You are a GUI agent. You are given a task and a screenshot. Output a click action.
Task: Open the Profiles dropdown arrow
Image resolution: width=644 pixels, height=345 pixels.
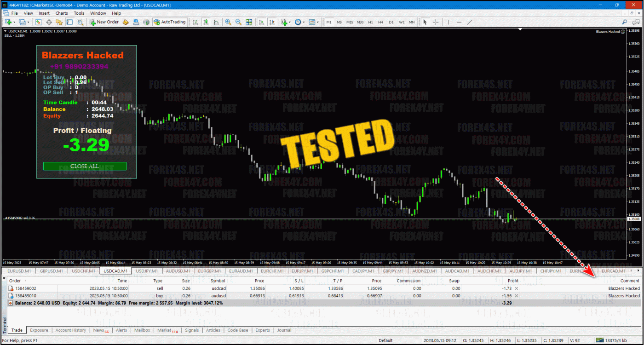click(x=28, y=22)
